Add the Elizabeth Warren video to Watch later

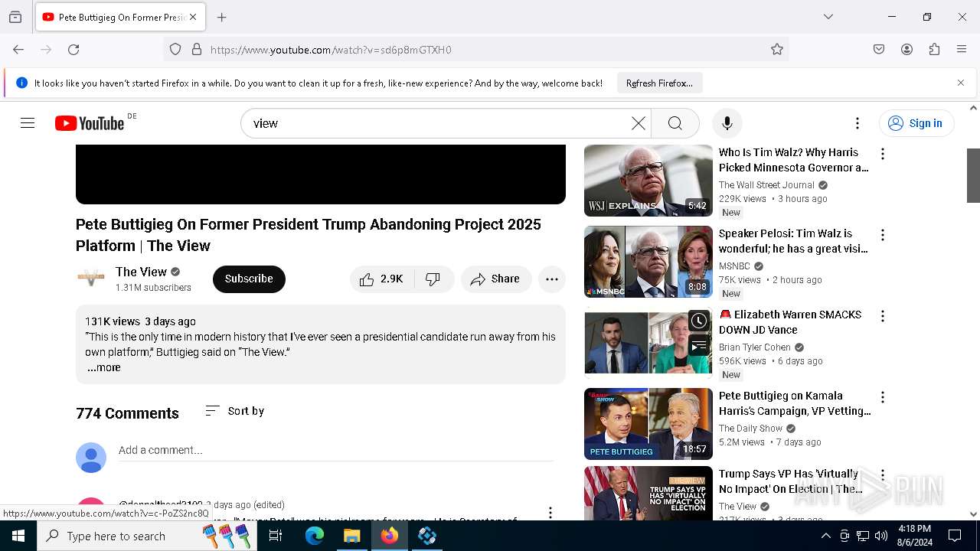coord(698,321)
